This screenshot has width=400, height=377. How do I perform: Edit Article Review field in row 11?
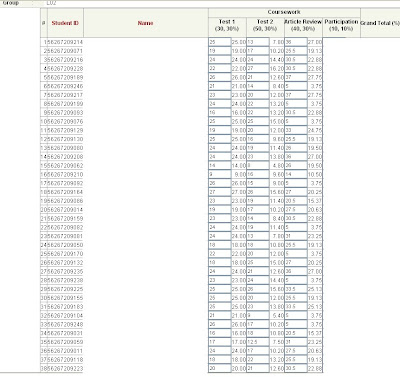point(296,130)
